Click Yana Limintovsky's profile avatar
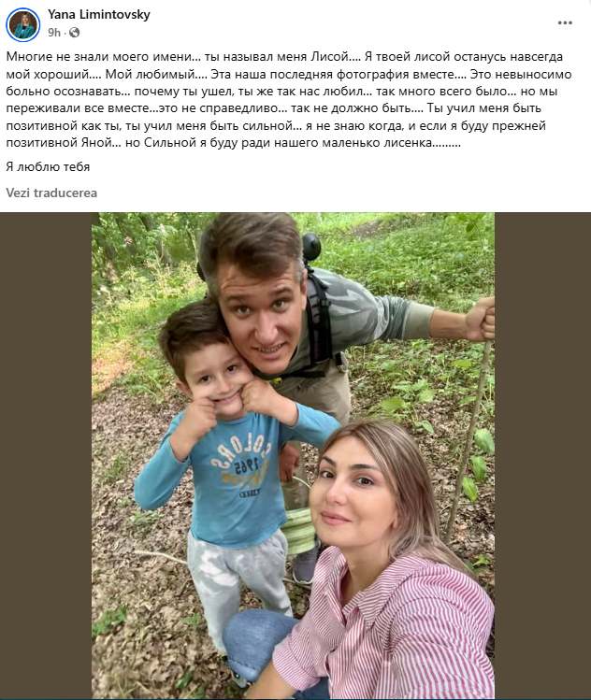The height and width of the screenshot is (700, 591). coord(23,23)
